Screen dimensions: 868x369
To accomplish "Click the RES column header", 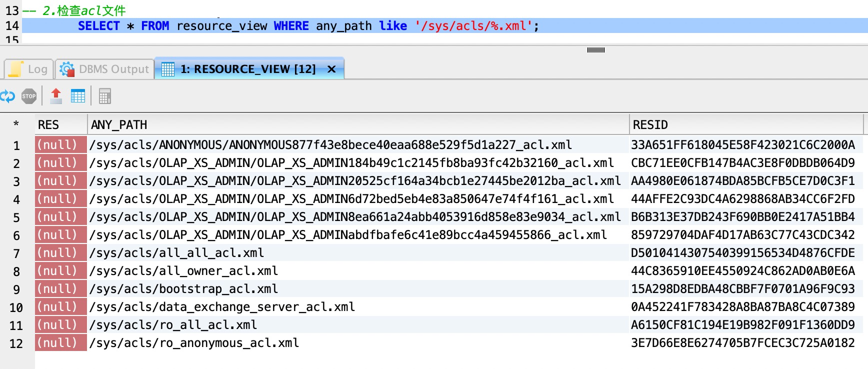I will pyautogui.click(x=61, y=124).
